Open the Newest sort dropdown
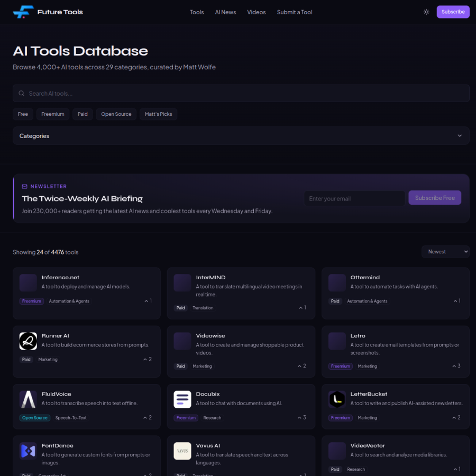 [445, 252]
